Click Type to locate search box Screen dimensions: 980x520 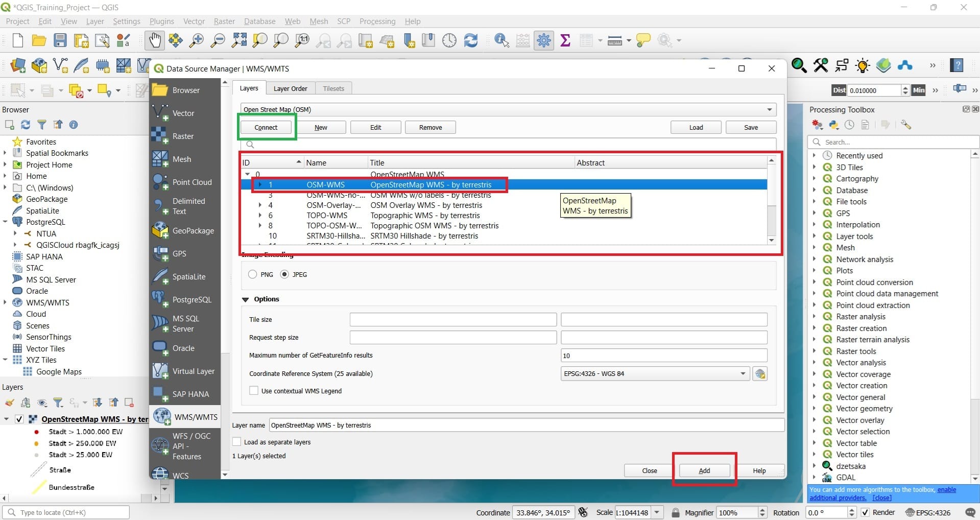point(66,512)
